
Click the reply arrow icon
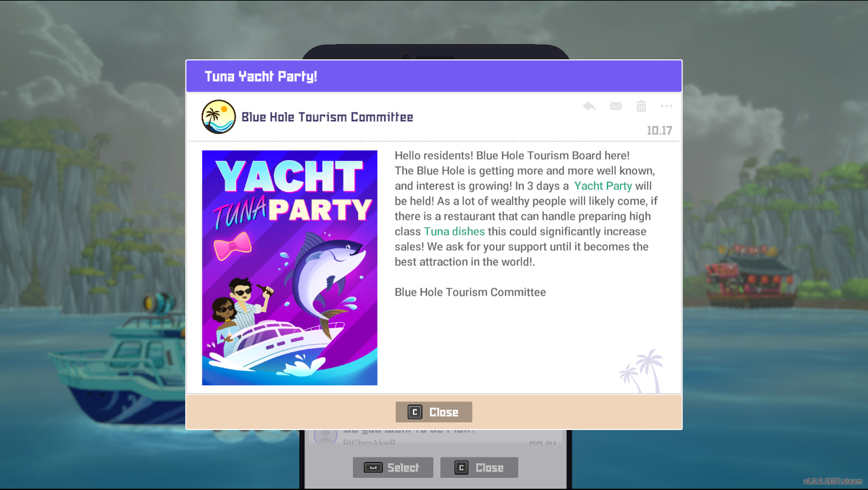coord(589,107)
